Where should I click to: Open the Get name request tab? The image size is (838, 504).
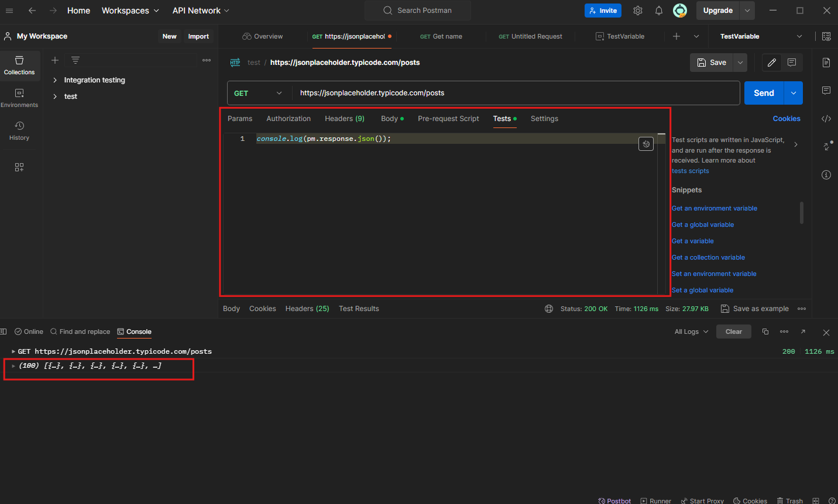(441, 36)
